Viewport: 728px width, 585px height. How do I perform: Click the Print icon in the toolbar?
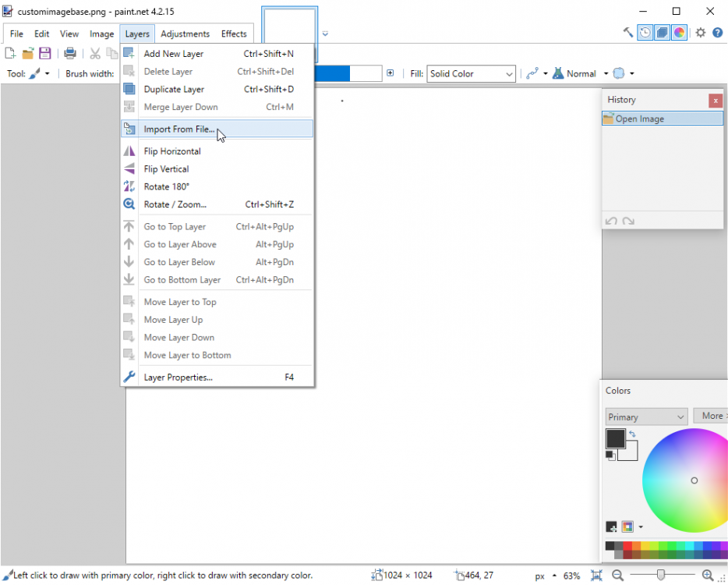70,54
